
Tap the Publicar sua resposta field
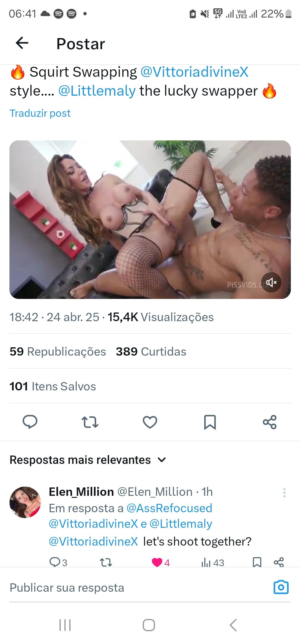pyautogui.click(x=139, y=588)
